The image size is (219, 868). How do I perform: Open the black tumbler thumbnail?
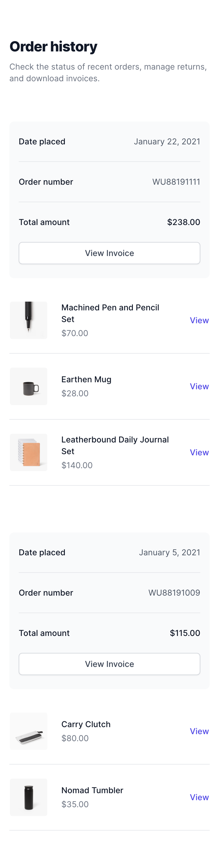(x=29, y=797)
